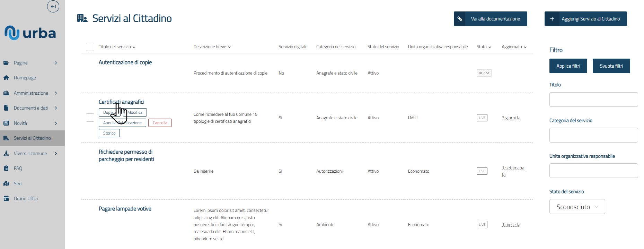Collapse sidebar with the arrow icon

[53, 6]
